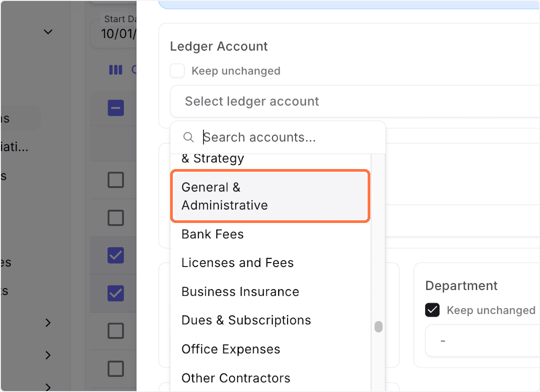Check the topmost unselected row checkbox

click(x=116, y=180)
